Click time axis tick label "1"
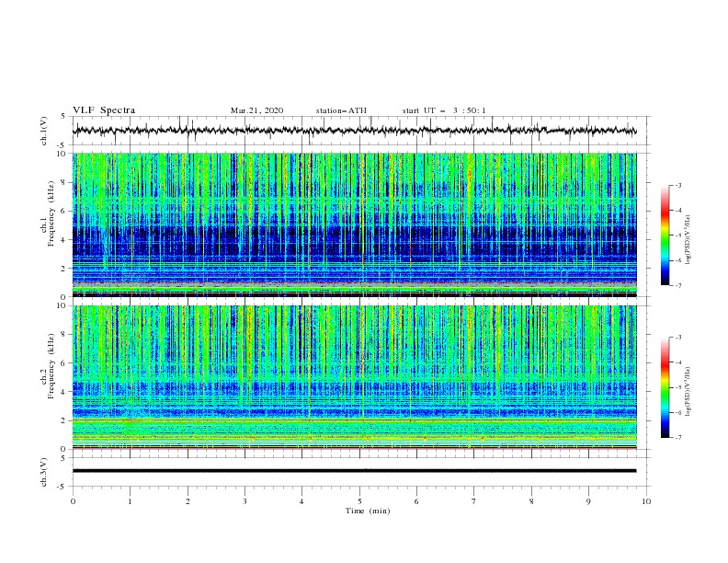 [x=130, y=501]
